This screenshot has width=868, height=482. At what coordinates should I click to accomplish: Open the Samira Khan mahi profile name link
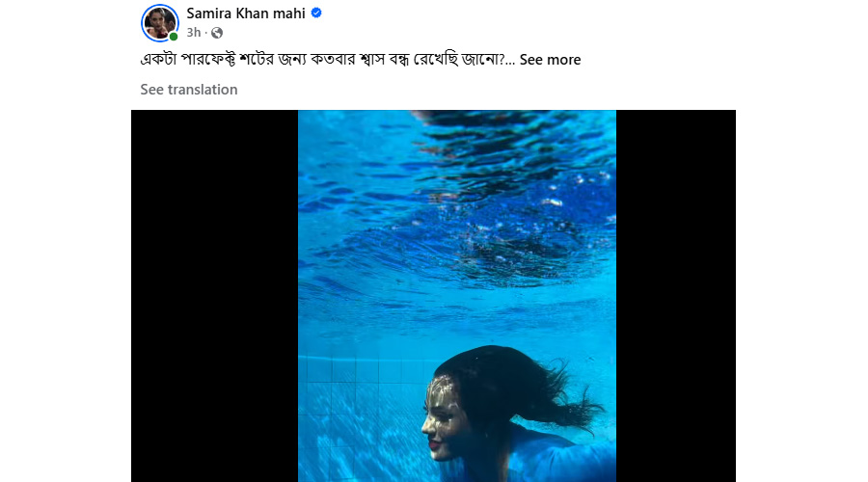[x=245, y=13]
